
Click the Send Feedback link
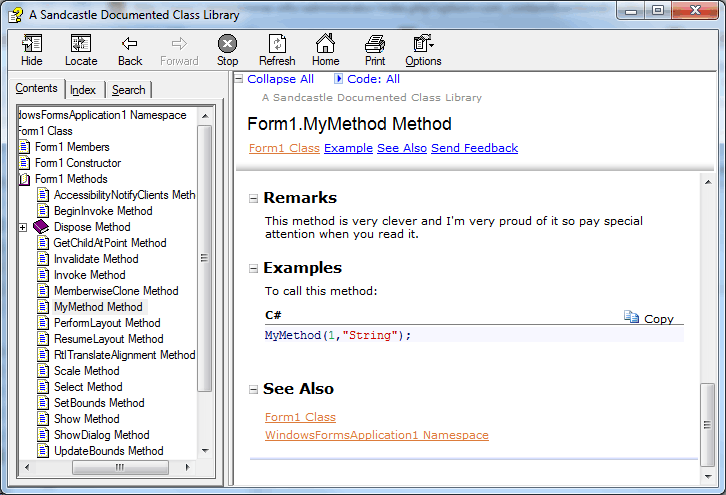tap(475, 148)
